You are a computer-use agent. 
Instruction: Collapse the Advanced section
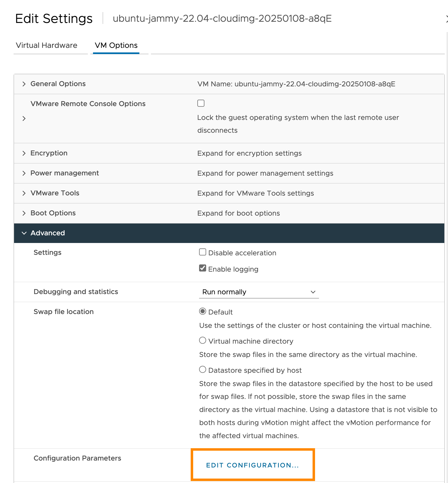coord(24,233)
